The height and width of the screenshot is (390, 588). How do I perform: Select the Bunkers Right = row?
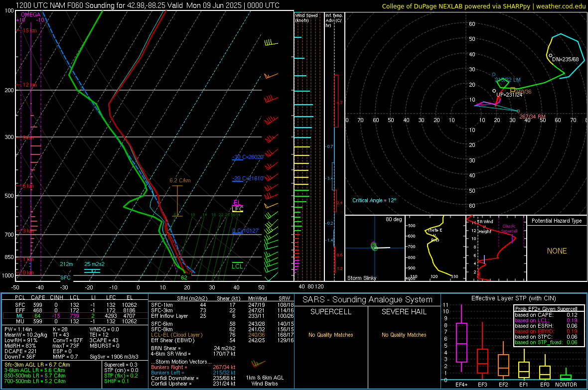click(x=193, y=367)
